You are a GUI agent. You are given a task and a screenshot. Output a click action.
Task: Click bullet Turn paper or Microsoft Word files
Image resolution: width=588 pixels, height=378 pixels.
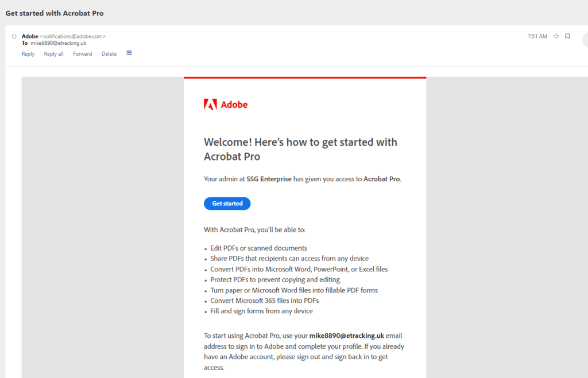(294, 290)
